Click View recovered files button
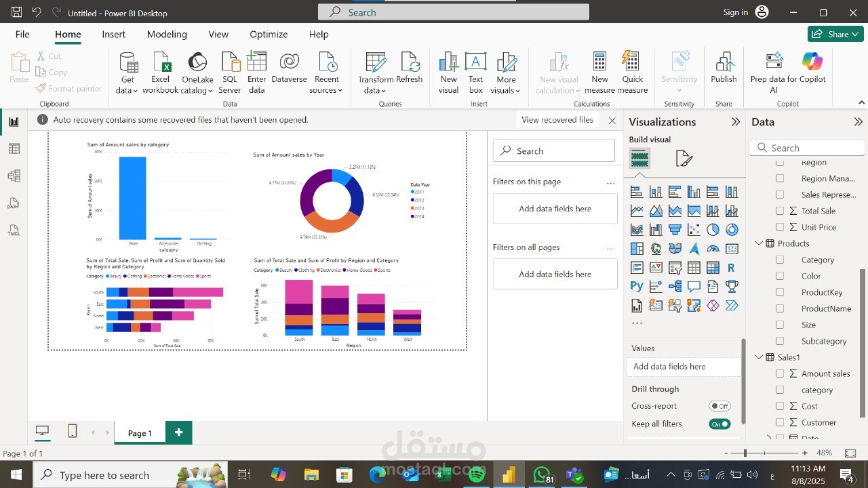 [557, 120]
